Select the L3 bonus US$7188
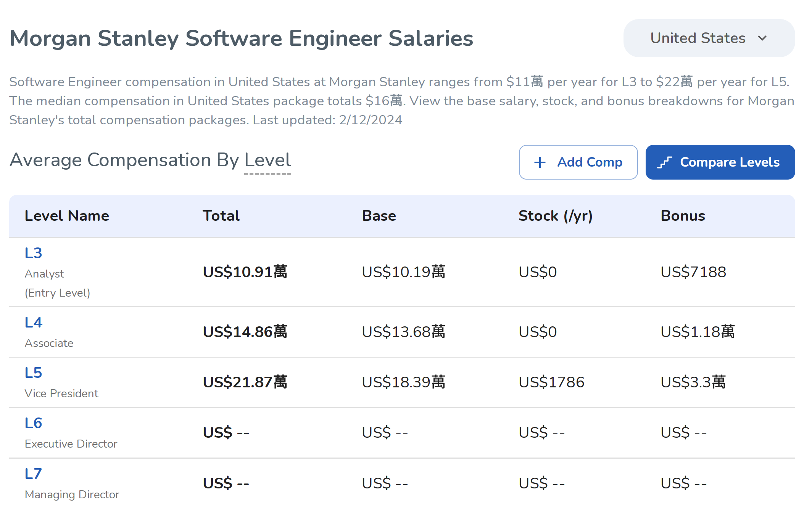The width and height of the screenshot is (812, 517). pyautogui.click(x=693, y=272)
